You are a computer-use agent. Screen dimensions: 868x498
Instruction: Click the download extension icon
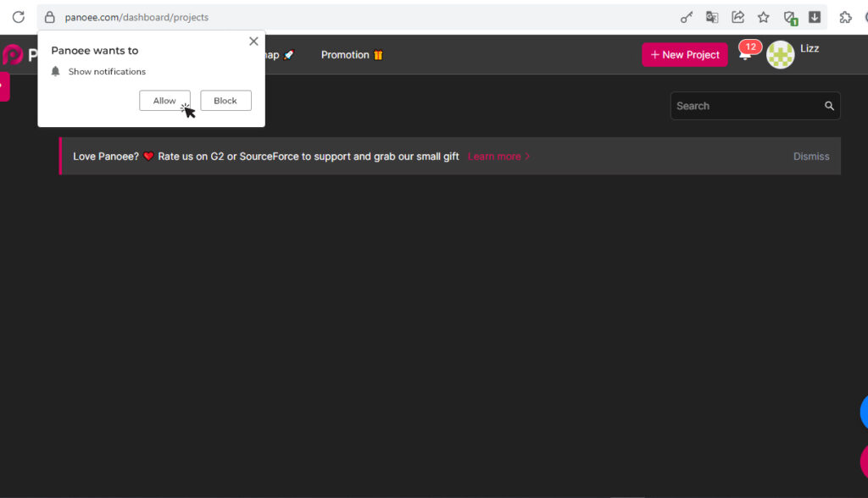click(815, 17)
